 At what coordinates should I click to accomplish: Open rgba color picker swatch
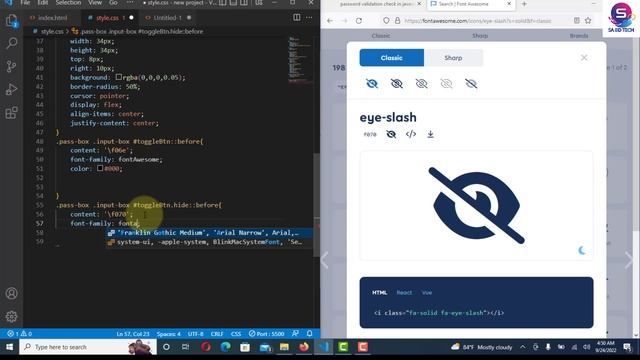coord(118,77)
